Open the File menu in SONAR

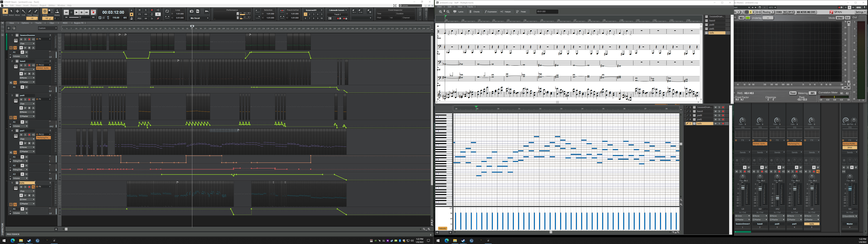[x=6, y=5]
